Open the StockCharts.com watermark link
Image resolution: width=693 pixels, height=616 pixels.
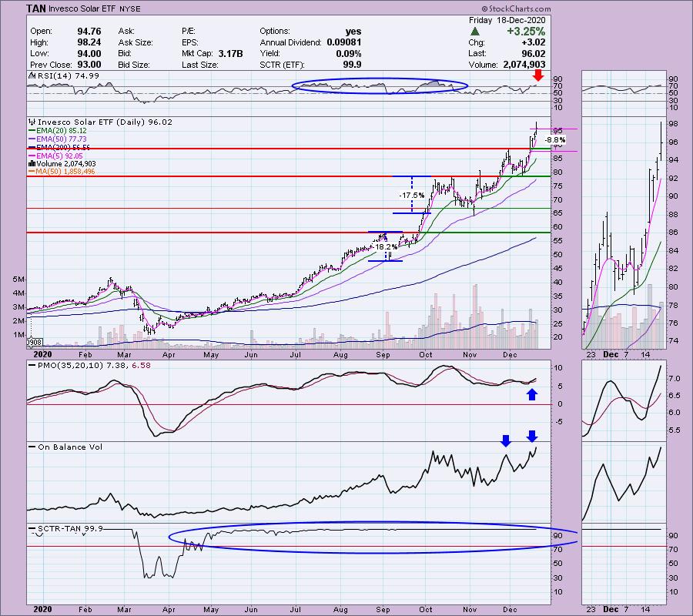(x=645, y=6)
